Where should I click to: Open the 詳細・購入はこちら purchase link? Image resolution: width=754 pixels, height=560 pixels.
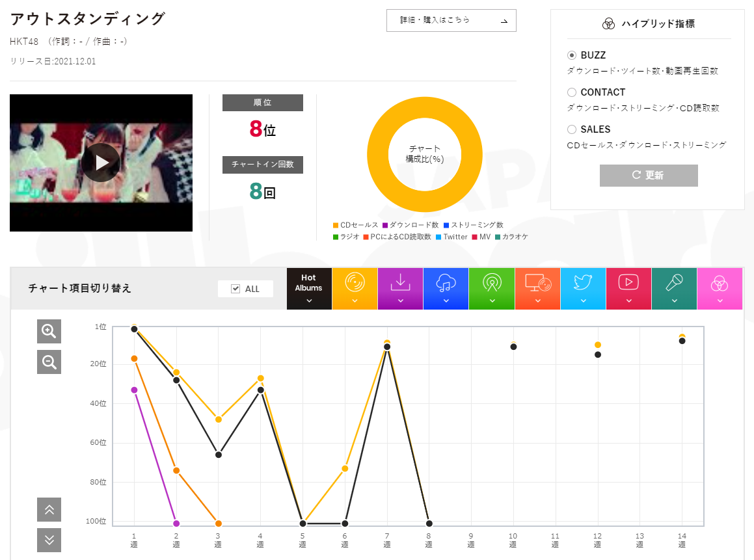(x=451, y=21)
